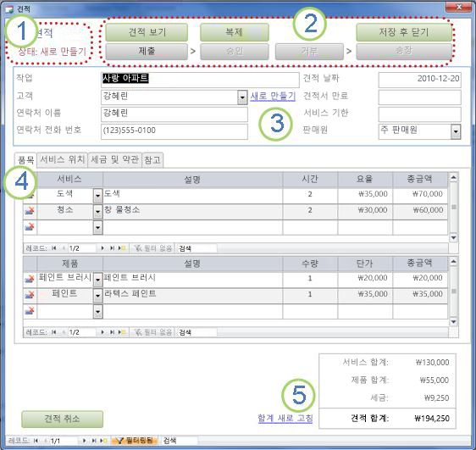This screenshot has height=450, width=476.
Task: Click the 연락처 전화 번호 field
Action: click(174, 132)
